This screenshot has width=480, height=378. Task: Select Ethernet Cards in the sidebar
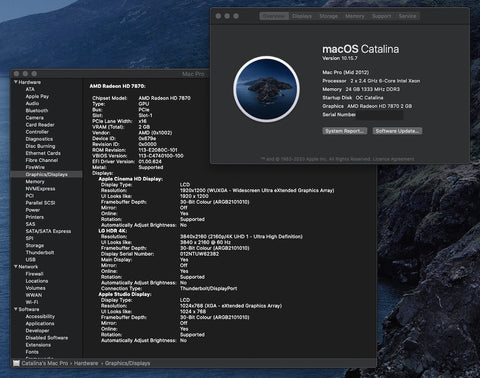43,153
